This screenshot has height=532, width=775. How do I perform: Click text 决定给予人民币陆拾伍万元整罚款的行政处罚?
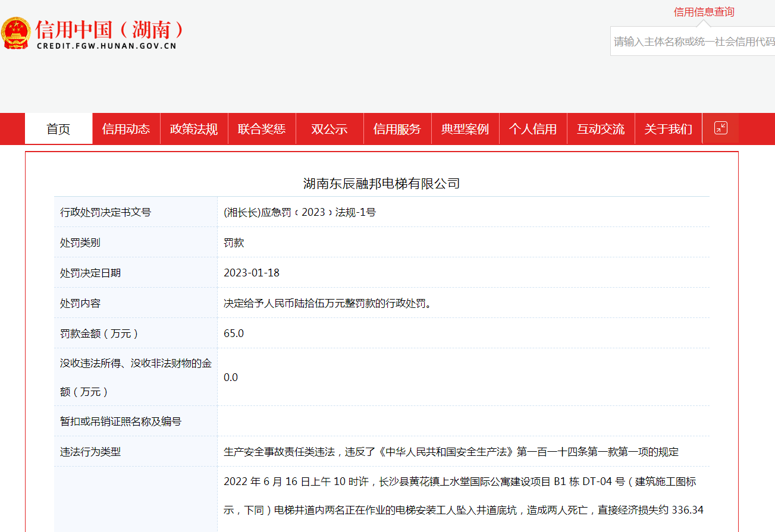coord(327,303)
